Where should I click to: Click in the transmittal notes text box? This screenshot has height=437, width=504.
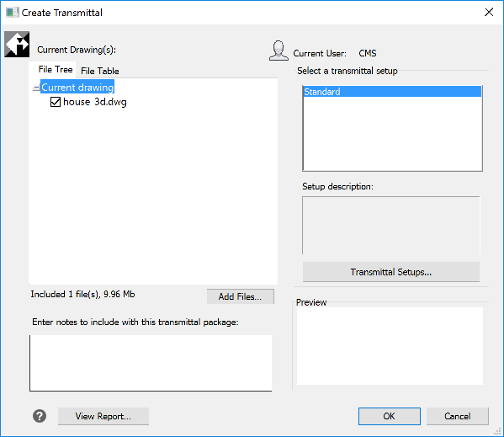[151, 363]
